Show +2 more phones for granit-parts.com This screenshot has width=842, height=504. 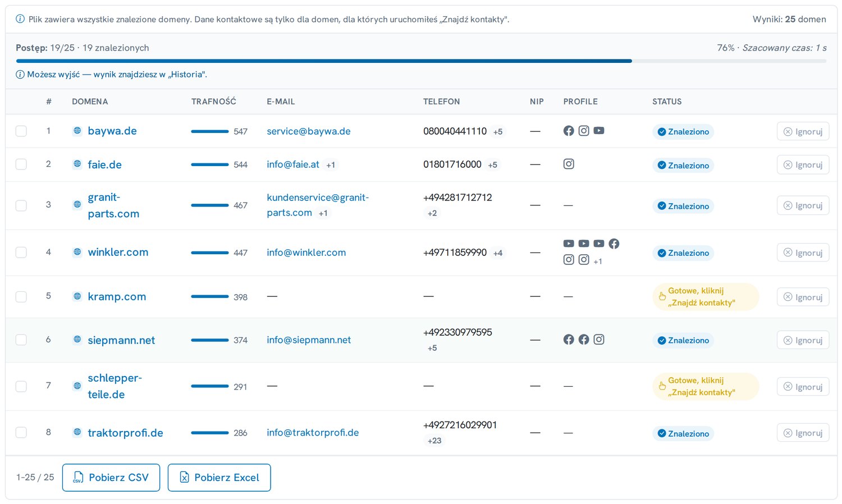pyautogui.click(x=432, y=213)
